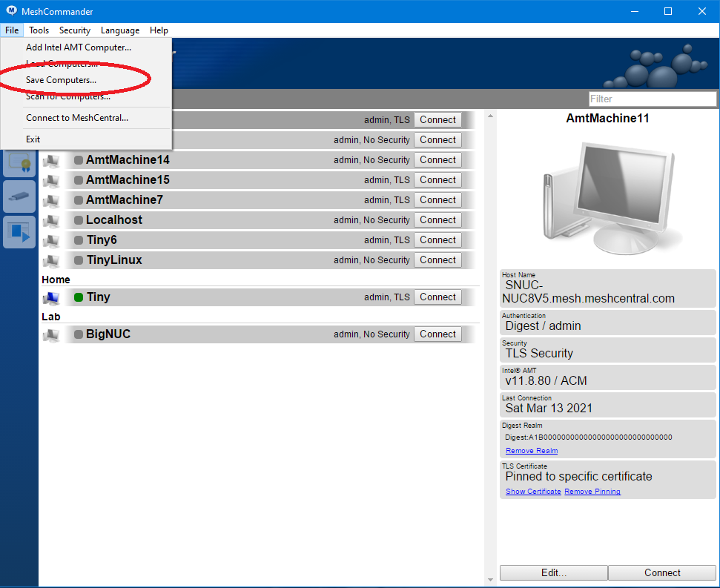The image size is (720, 588).
Task: Click scrollbar down arrow of computer list
Action: 490,580
